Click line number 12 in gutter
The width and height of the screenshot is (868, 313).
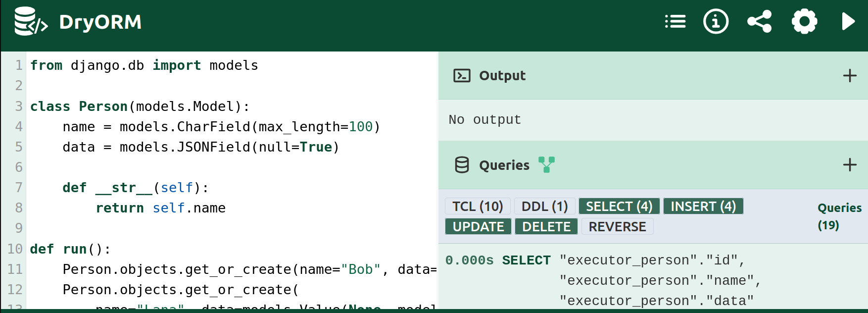click(x=15, y=290)
